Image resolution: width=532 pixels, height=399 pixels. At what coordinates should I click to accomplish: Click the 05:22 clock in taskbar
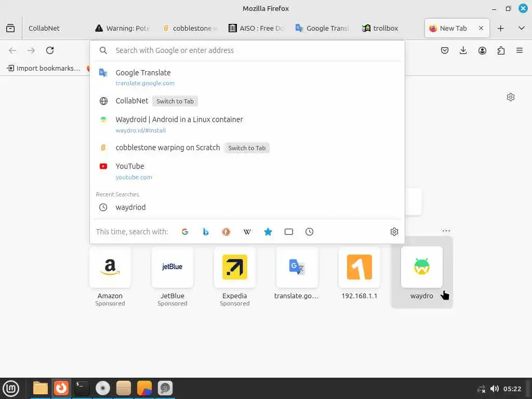[x=512, y=389]
